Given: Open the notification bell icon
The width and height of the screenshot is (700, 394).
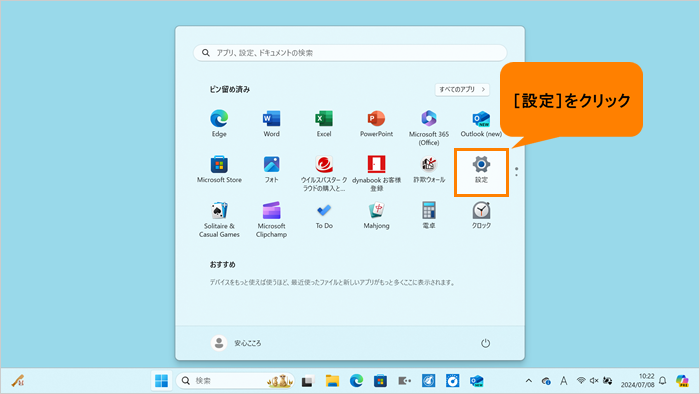Looking at the screenshot, I should pos(662,381).
